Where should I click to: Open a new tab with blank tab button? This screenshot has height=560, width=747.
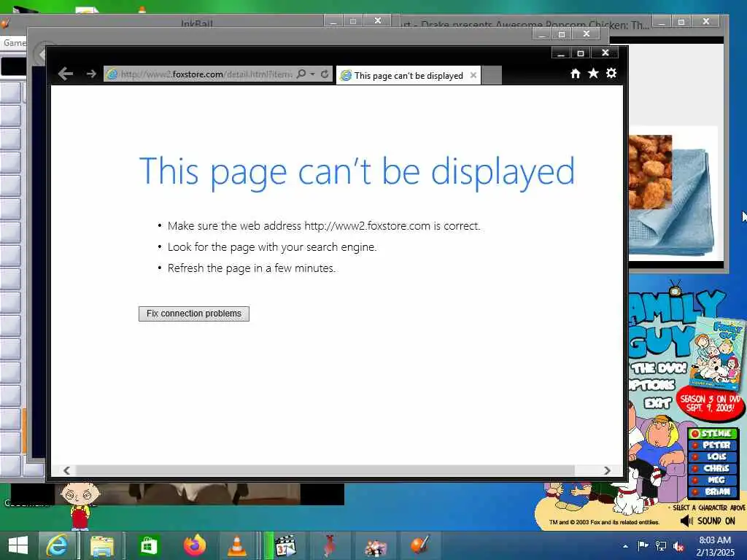[x=492, y=75]
